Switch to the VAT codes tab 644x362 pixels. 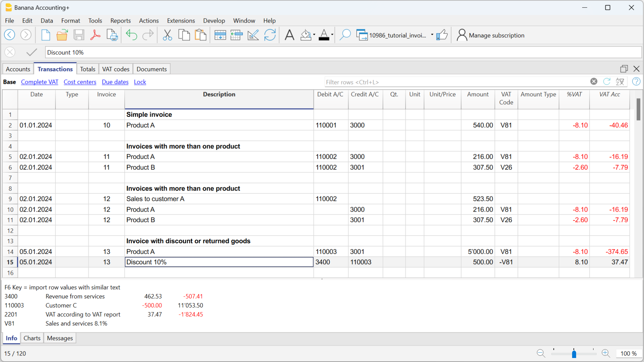click(x=115, y=69)
